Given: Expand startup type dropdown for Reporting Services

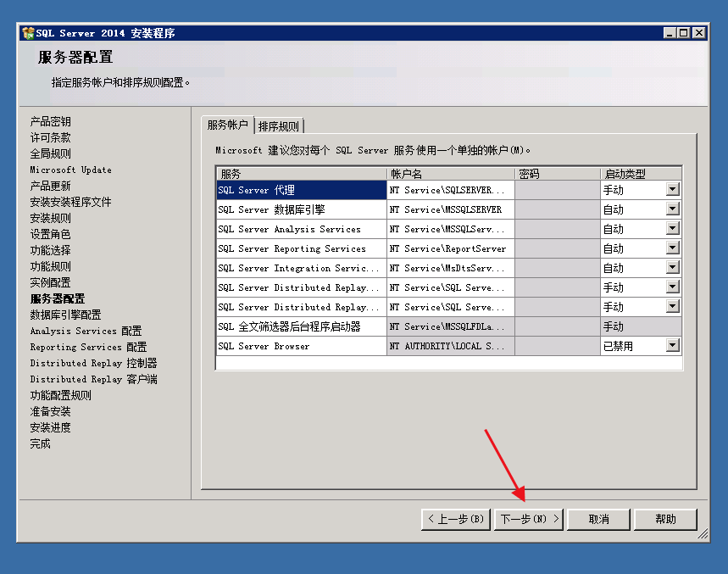Looking at the screenshot, I should 673,248.
